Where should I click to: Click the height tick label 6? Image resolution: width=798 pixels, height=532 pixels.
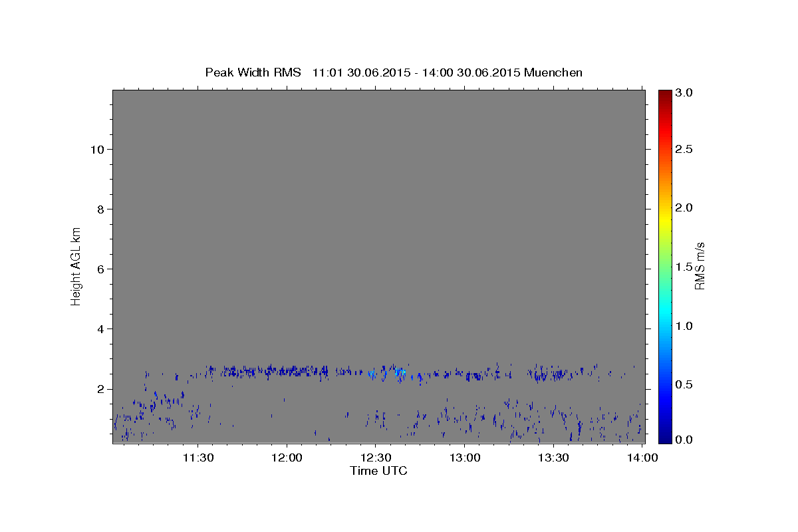(100, 269)
